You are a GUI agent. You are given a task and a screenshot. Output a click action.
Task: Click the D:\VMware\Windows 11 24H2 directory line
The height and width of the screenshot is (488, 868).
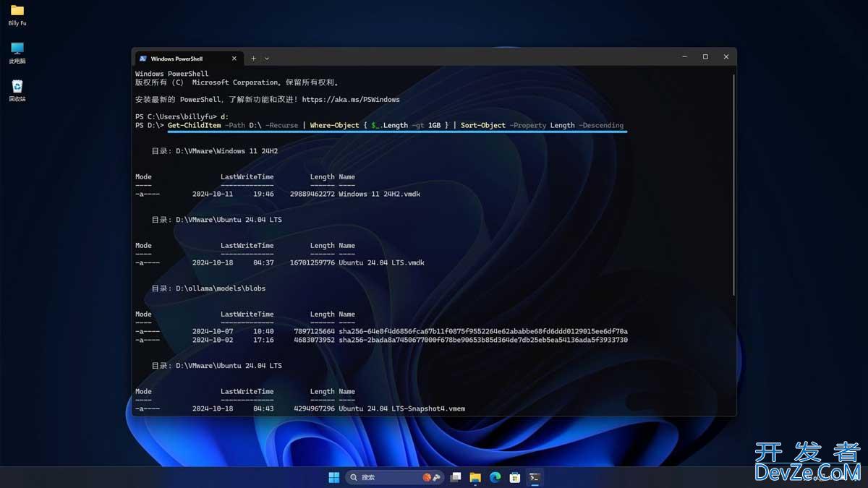click(x=214, y=152)
